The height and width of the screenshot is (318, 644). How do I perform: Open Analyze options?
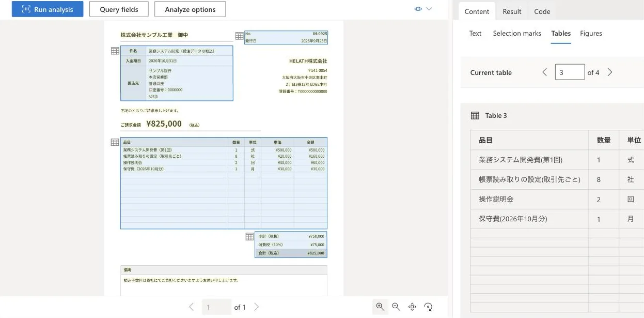190,9
